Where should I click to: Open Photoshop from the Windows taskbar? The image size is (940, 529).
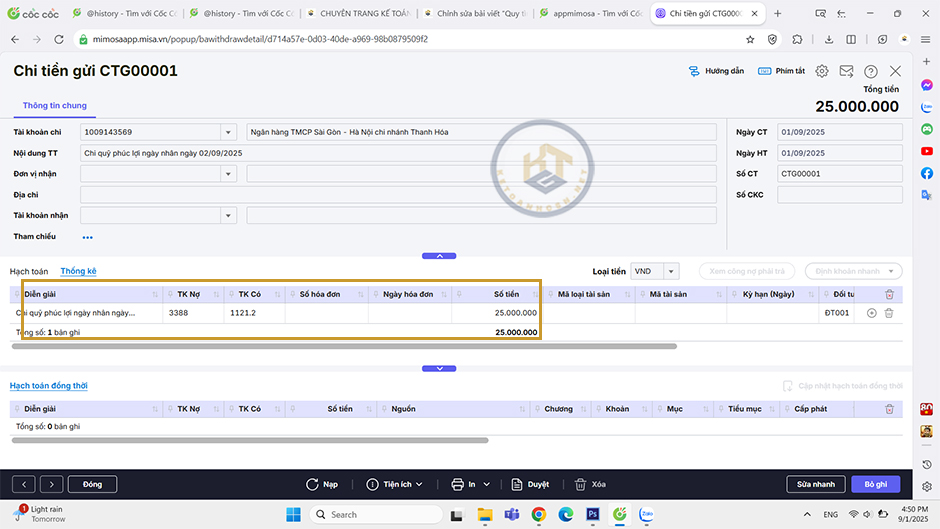(592, 514)
